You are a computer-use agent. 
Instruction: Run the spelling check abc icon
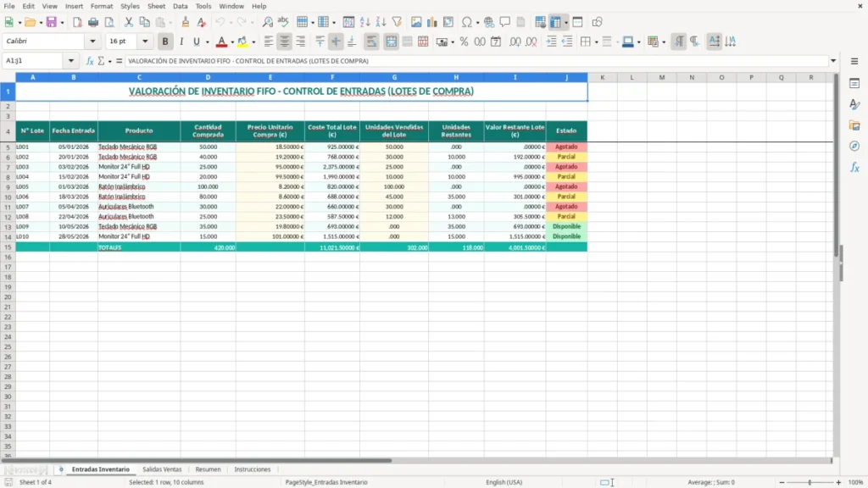(x=283, y=22)
